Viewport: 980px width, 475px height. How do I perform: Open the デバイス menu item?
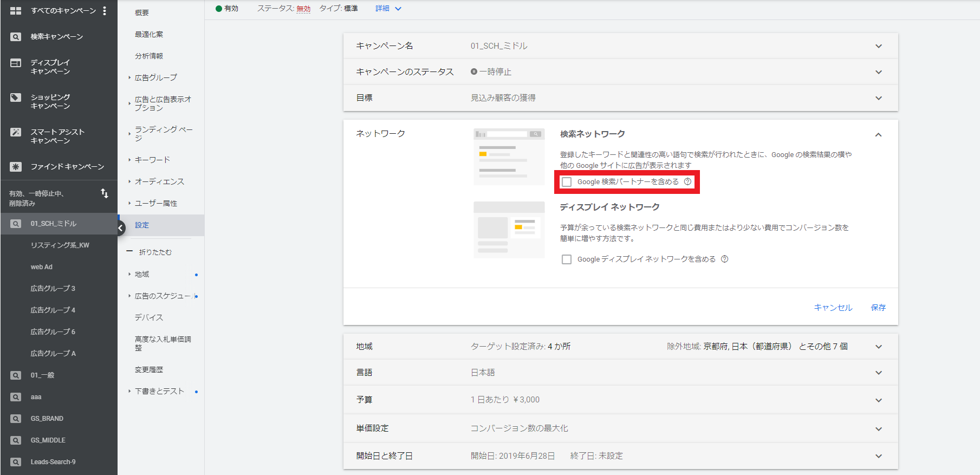coord(149,317)
